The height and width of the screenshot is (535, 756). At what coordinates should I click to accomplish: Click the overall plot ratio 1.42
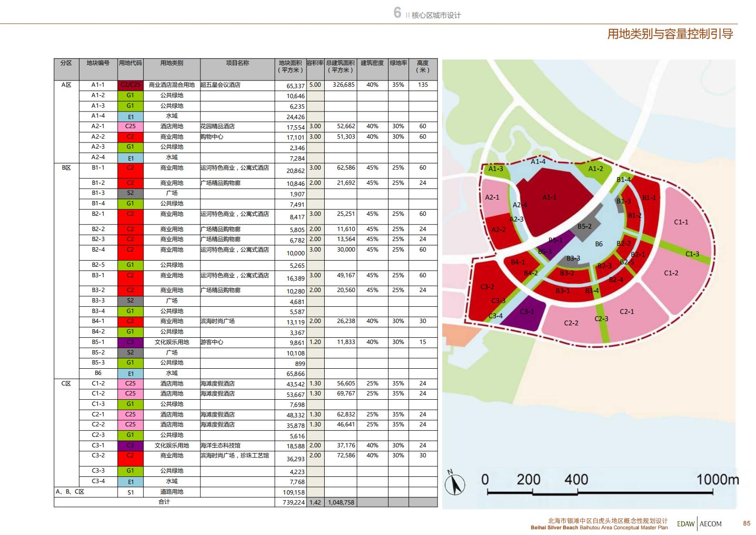pos(315,503)
